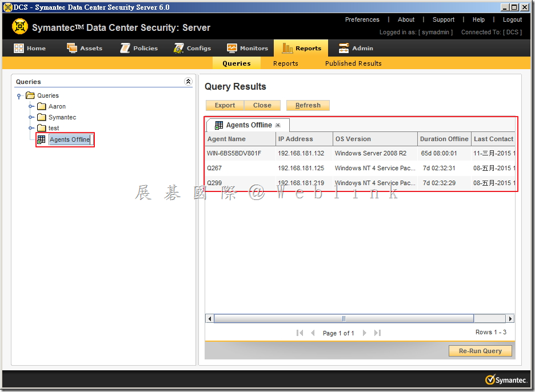Open the About link
The width and height of the screenshot is (535, 392).
[406, 19]
